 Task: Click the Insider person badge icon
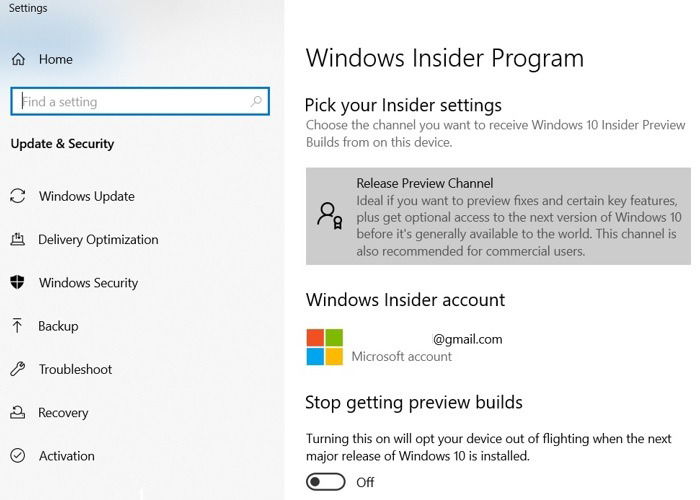[330, 216]
